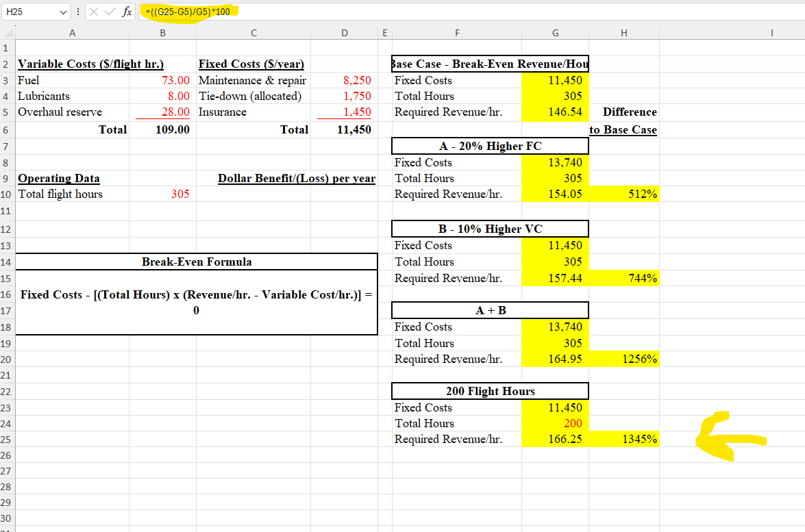Select the yellow highlighted cell G14
Image resolution: width=805 pixels, height=532 pixels.
pyautogui.click(x=555, y=262)
